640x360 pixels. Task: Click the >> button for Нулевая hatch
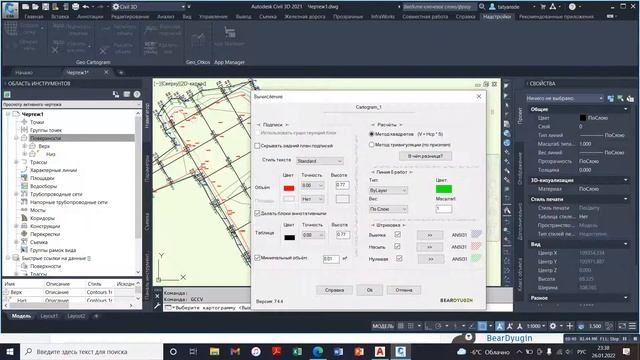pos(431,259)
